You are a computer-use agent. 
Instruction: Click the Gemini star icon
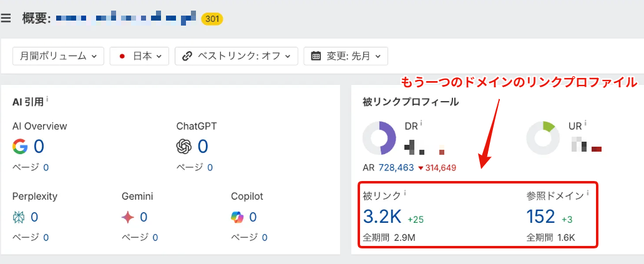point(128,217)
